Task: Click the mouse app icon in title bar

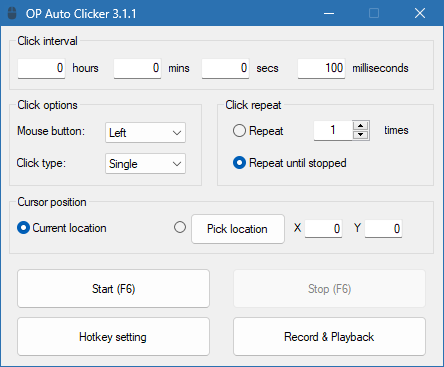Action: pos(12,13)
